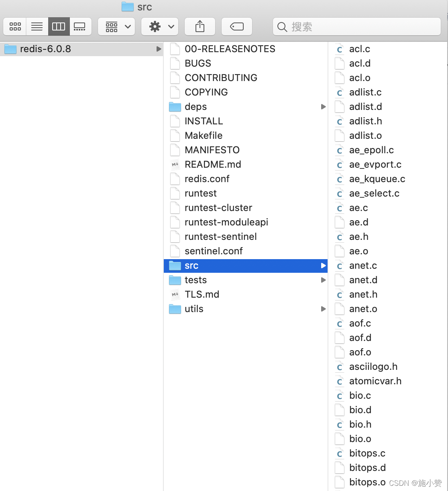Select the MANIFESTO file
The width and height of the screenshot is (448, 491).
(246, 150)
